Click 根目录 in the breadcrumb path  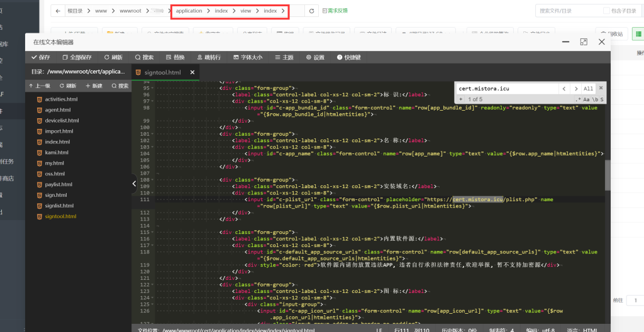click(x=75, y=11)
